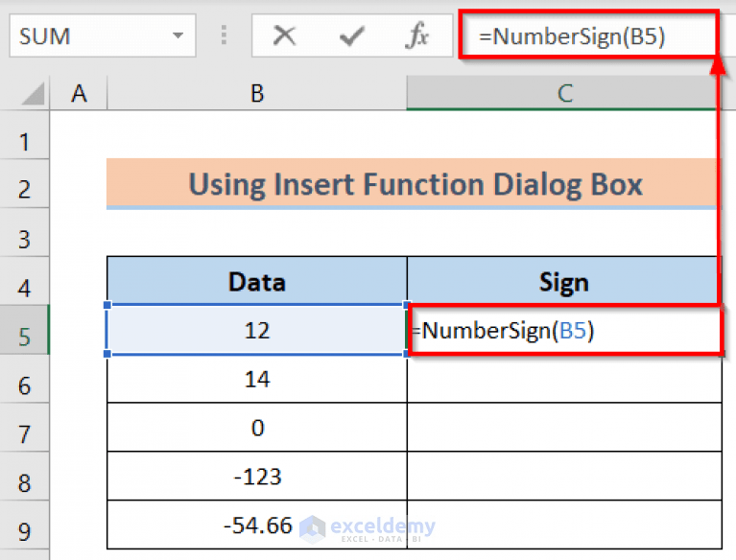Select cell containing -123
736x560 pixels.
click(x=257, y=477)
